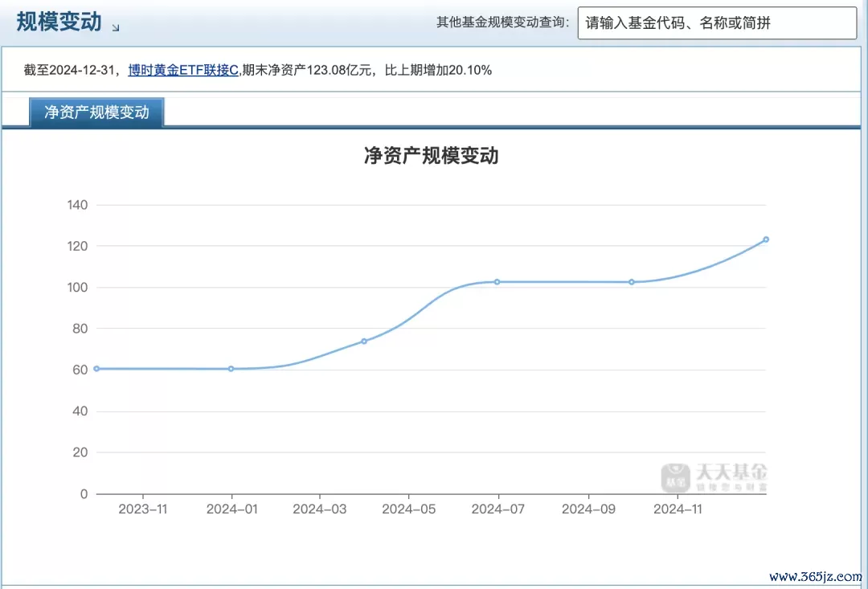Select the 净资产规模变动 tab
Screen dimensions: 868x589
tap(97, 112)
